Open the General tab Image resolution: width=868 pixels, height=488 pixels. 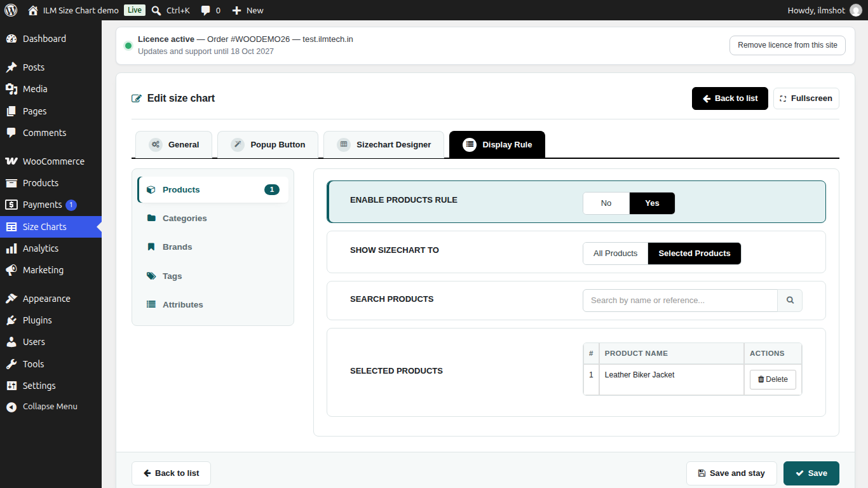point(173,145)
